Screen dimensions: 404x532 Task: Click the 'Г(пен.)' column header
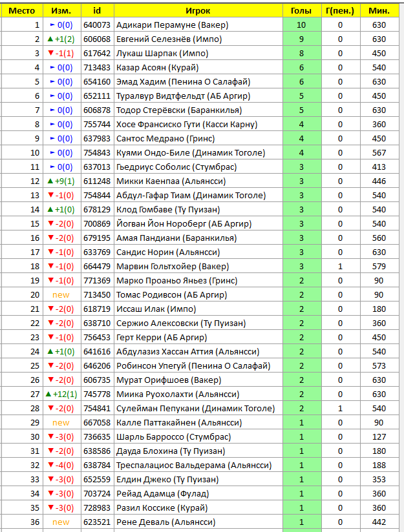pos(340,11)
